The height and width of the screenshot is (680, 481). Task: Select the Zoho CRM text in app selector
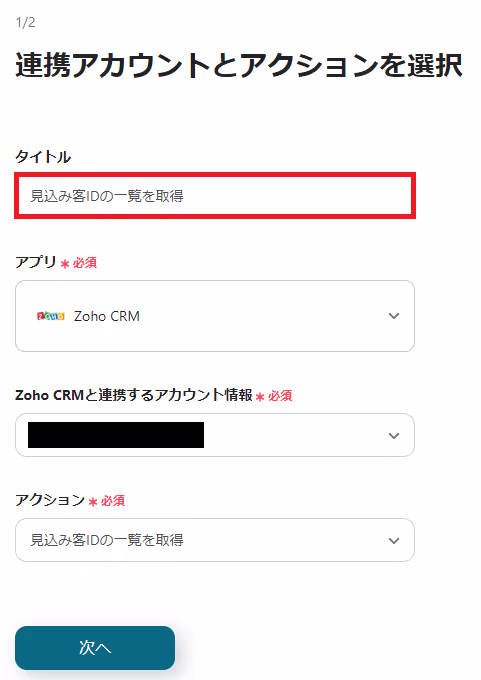(107, 316)
